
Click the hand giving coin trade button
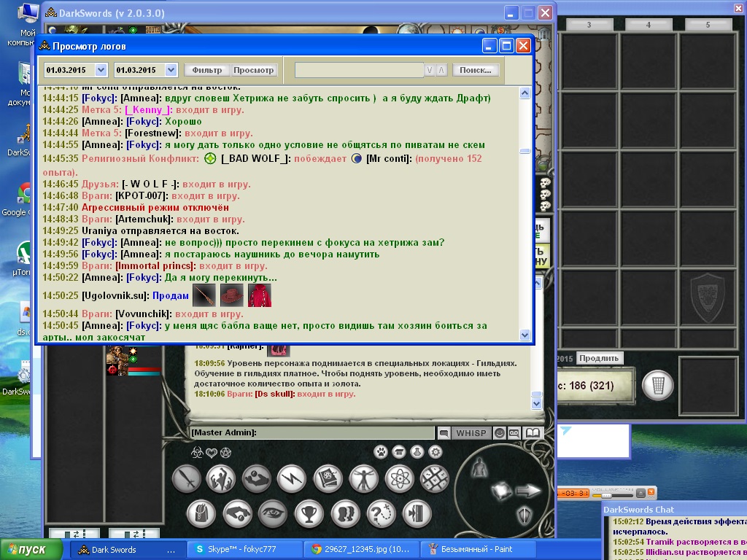click(237, 514)
